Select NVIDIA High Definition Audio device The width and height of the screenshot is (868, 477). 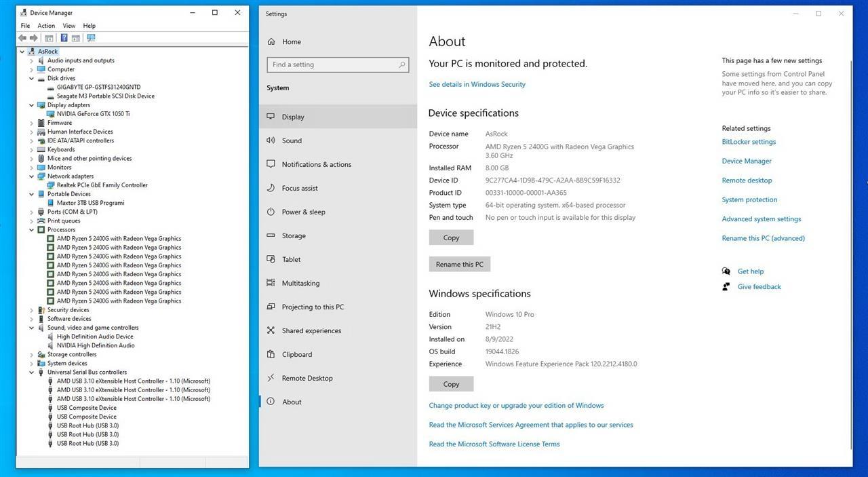[96, 345]
